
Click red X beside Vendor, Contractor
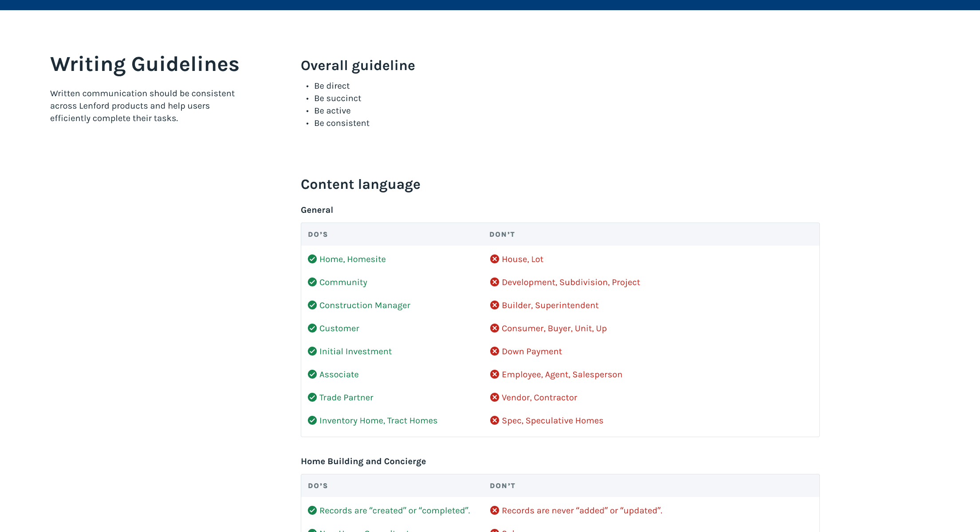click(494, 397)
